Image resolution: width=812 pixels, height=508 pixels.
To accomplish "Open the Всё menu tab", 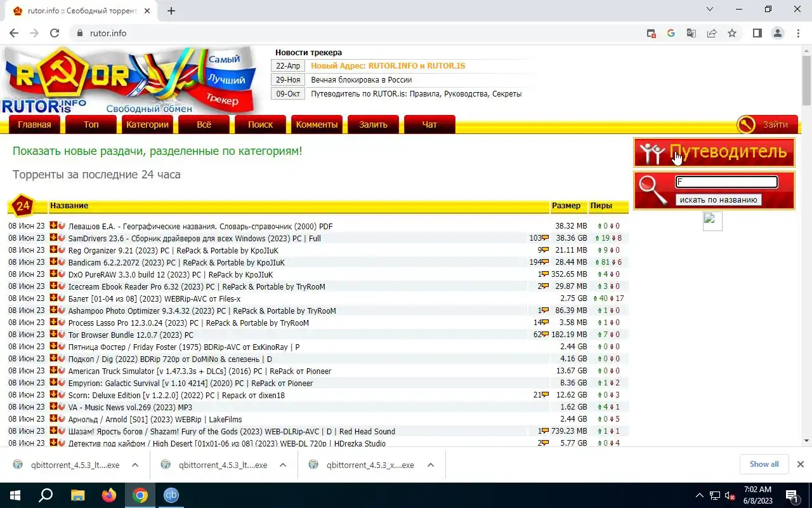I will click(x=204, y=124).
